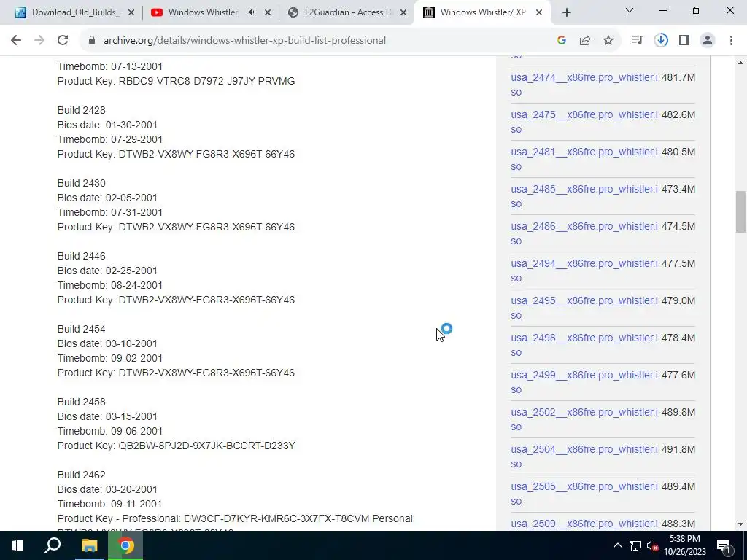Image resolution: width=747 pixels, height=560 pixels.
Task: Click the network icon in system tray
Action: click(x=635, y=545)
